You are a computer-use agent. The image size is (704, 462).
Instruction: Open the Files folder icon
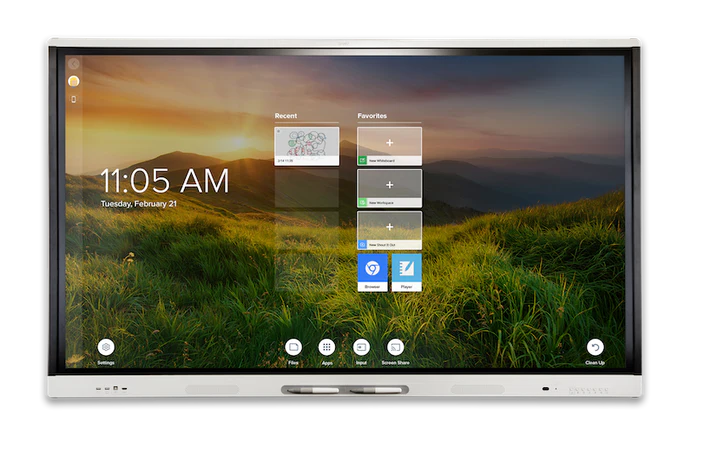click(293, 347)
